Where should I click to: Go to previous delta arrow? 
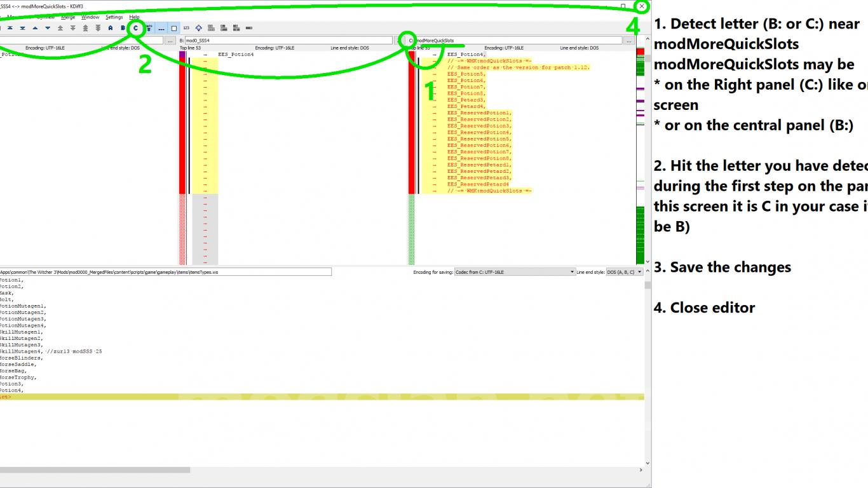coord(35,28)
